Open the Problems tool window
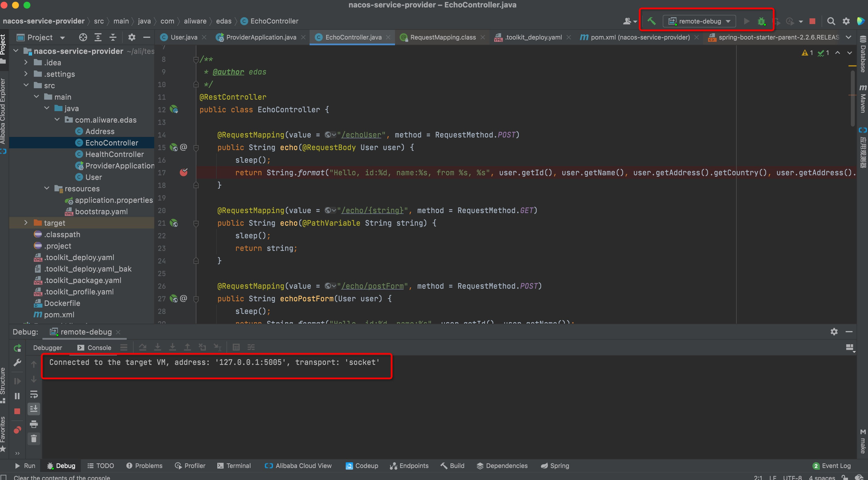 click(144, 466)
